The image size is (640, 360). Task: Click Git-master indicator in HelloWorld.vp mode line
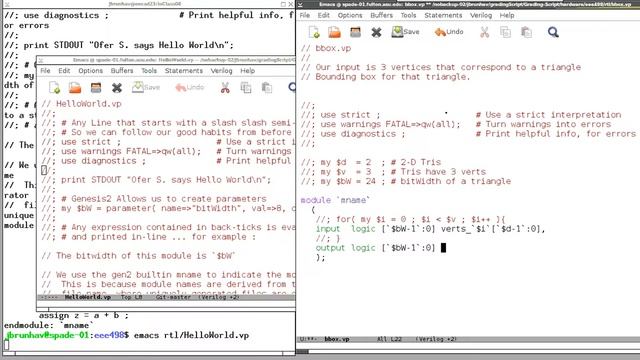(x=173, y=297)
